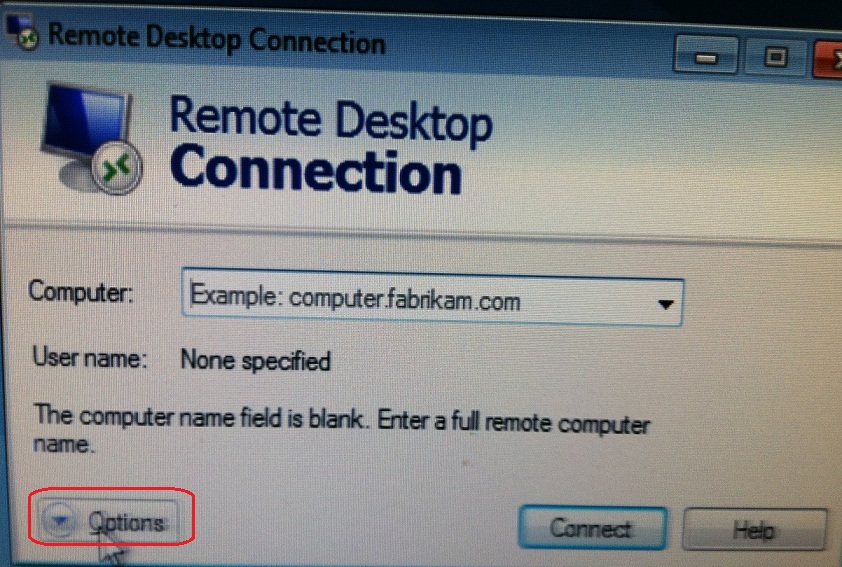Viewport: 842px width, 567px height.
Task: Maximize the Remote Desktop Connection window
Action: pos(775,57)
